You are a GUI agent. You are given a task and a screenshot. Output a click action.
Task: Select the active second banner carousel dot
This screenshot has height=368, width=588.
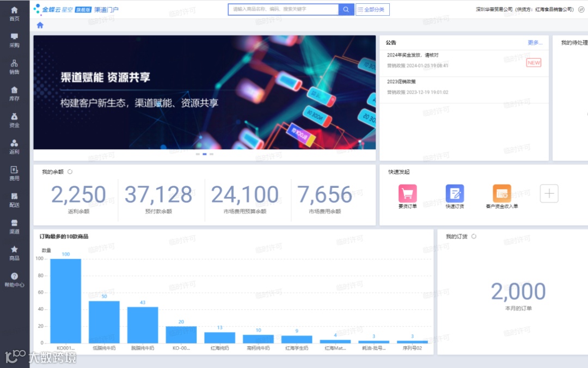[204, 154]
